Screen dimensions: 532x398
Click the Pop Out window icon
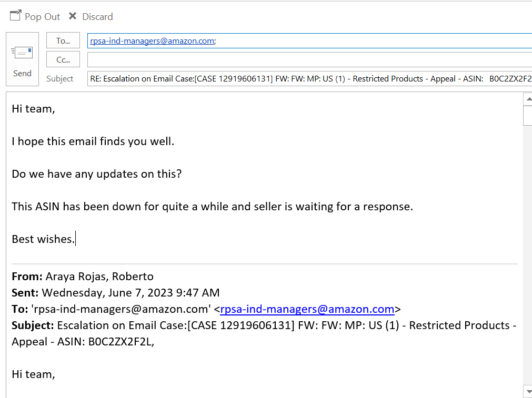(x=16, y=16)
